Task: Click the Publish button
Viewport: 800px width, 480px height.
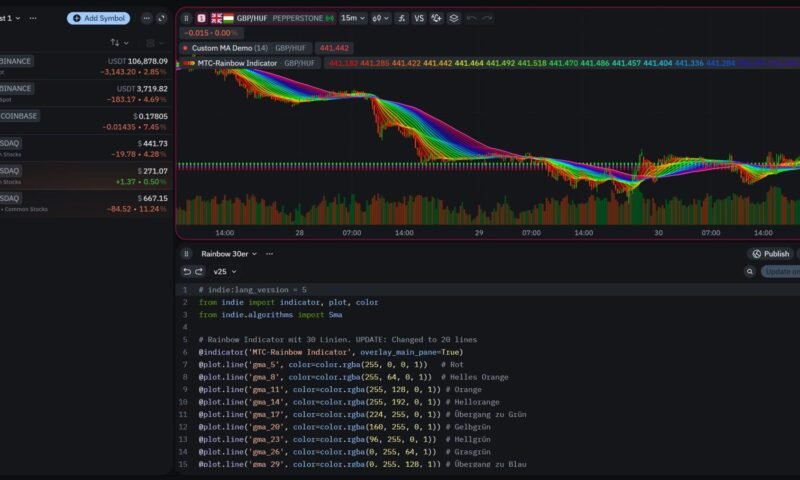Action: click(770, 254)
